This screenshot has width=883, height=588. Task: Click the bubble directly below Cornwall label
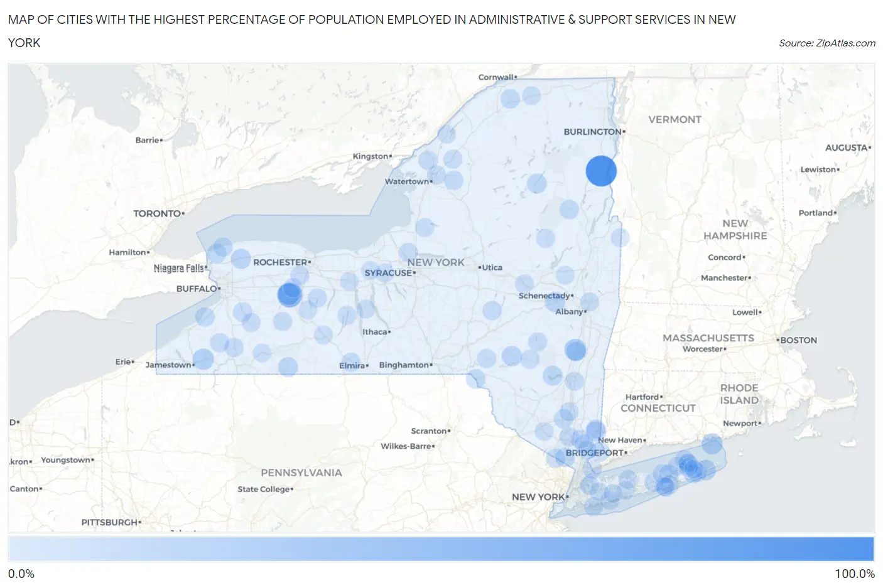point(510,98)
